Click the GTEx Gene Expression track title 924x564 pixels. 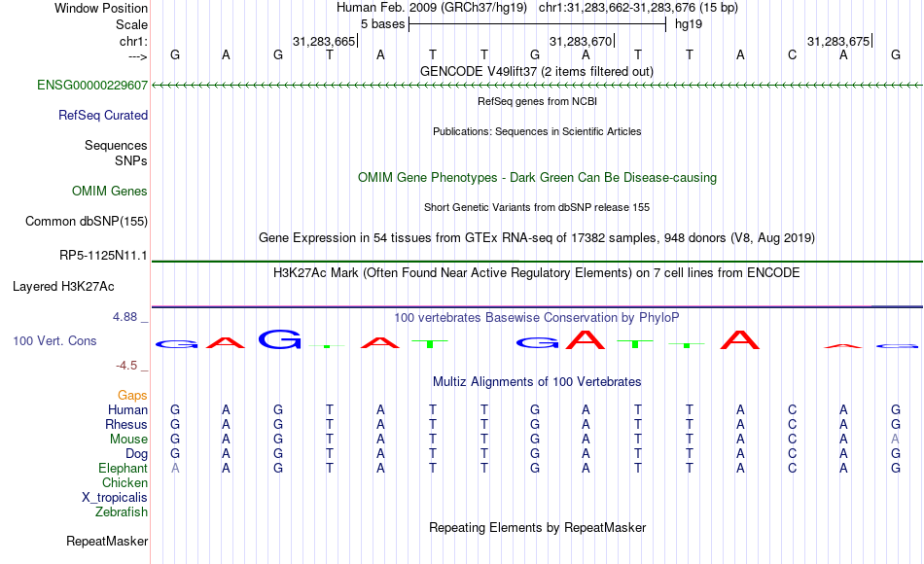click(x=537, y=237)
